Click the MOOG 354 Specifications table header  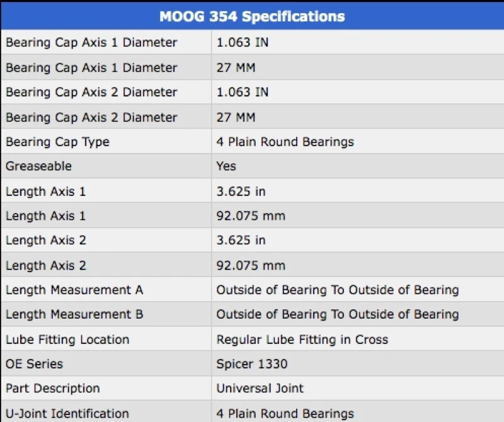click(252, 16)
